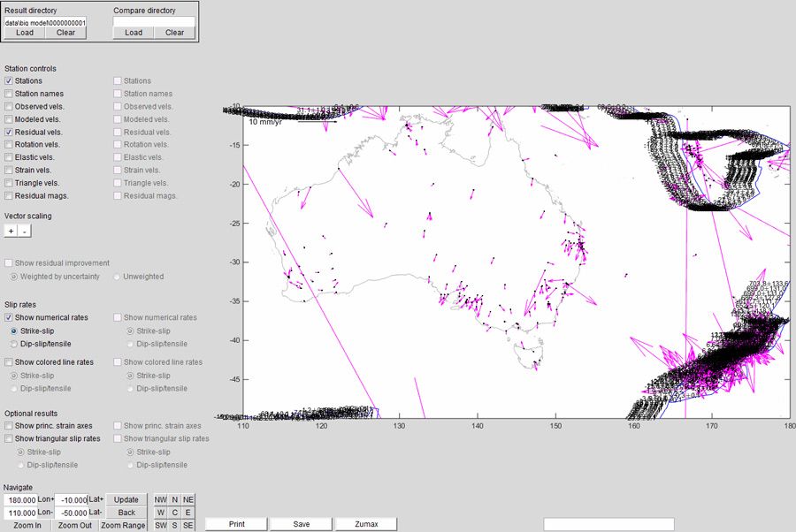Select Dip-slip/tensile under checked Show numerical rates

(x=13, y=344)
